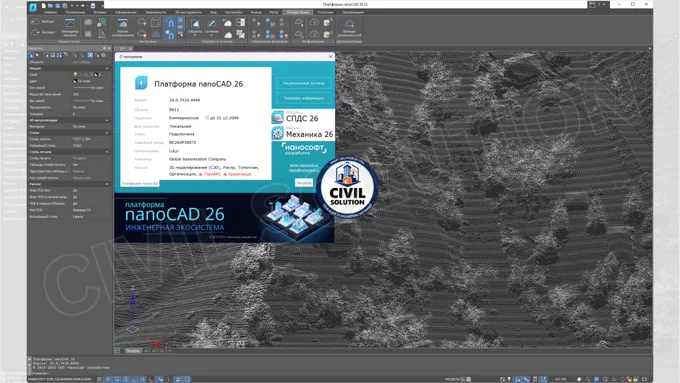This screenshot has width=680, height=383.
Task: Open the dropdown arrow under Сечение
Action: [x=211, y=35]
